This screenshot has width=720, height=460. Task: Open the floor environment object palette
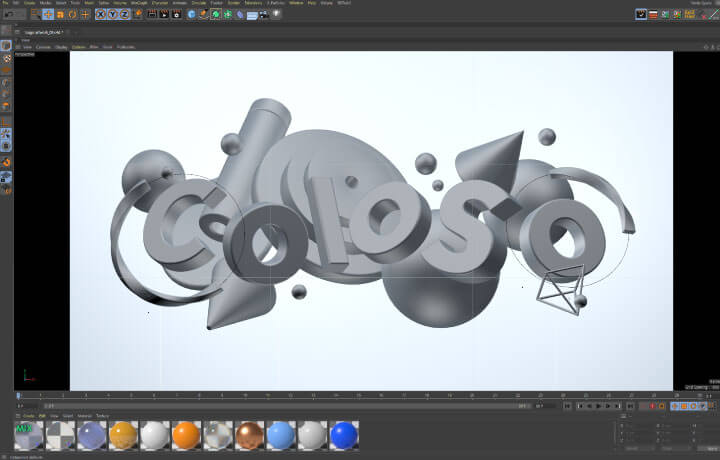coord(252,16)
